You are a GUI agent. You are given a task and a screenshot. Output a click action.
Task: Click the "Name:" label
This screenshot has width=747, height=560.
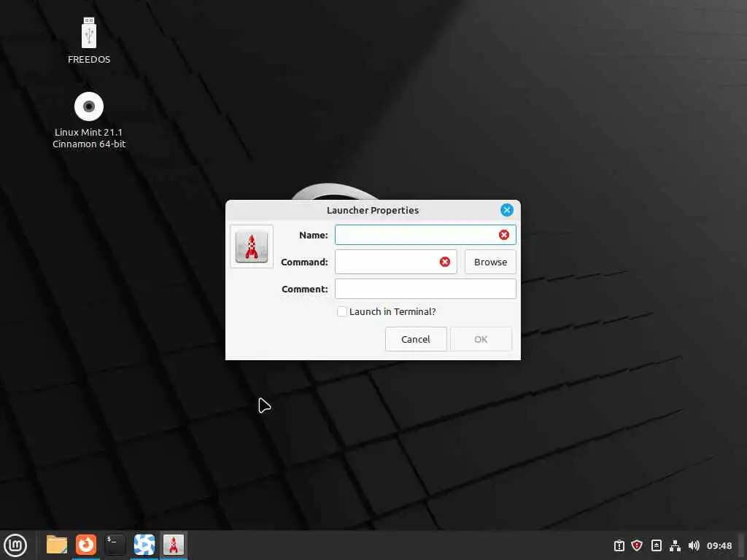coord(314,236)
